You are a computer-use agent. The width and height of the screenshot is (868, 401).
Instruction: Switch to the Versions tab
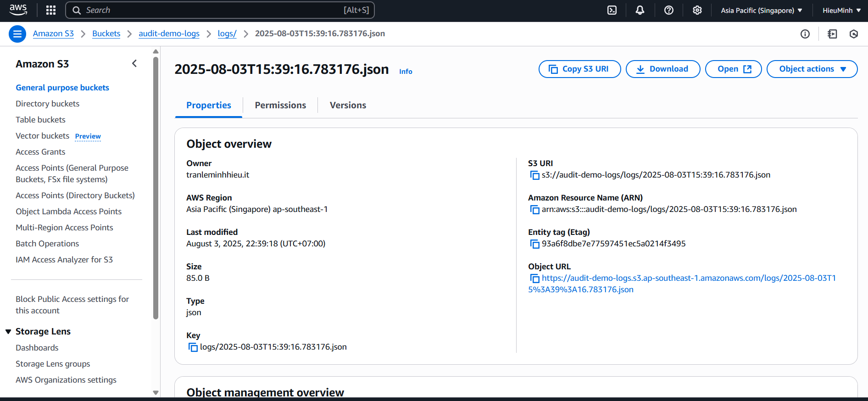(x=348, y=105)
